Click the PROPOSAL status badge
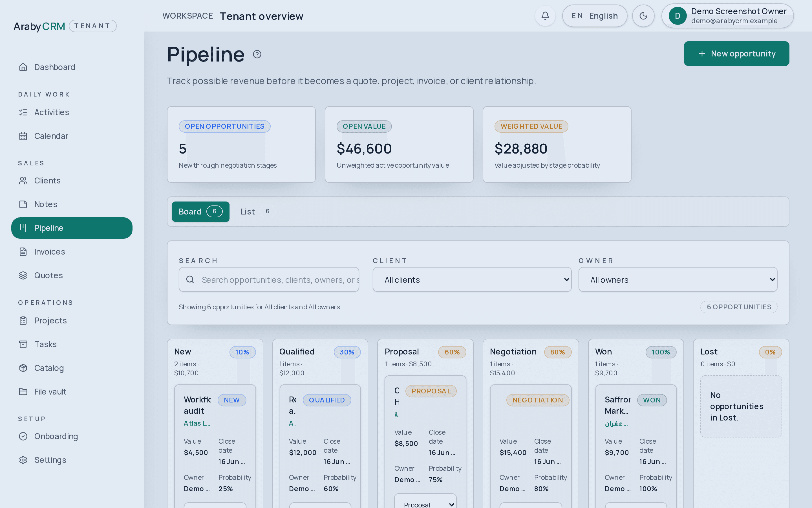The height and width of the screenshot is (508, 812). pyautogui.click(x=431, y=391)
